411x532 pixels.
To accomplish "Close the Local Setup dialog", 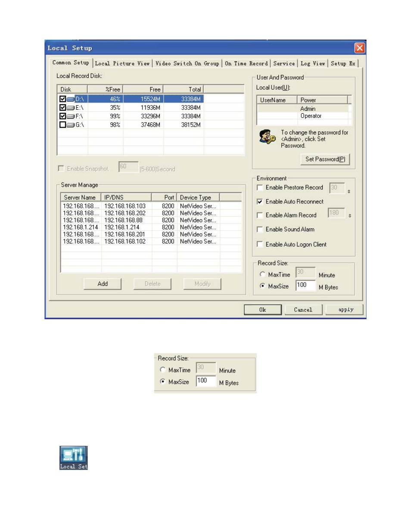I will click(x=360, y=48).
